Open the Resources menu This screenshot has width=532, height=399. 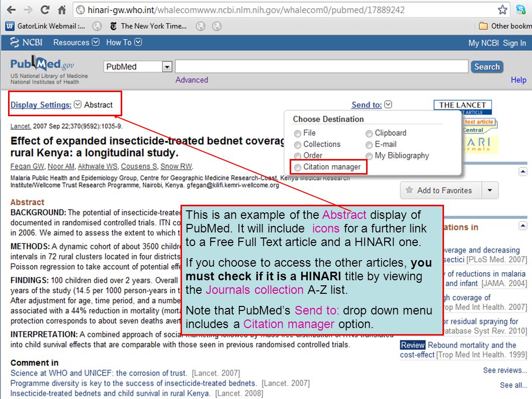[x=76, y=42]
